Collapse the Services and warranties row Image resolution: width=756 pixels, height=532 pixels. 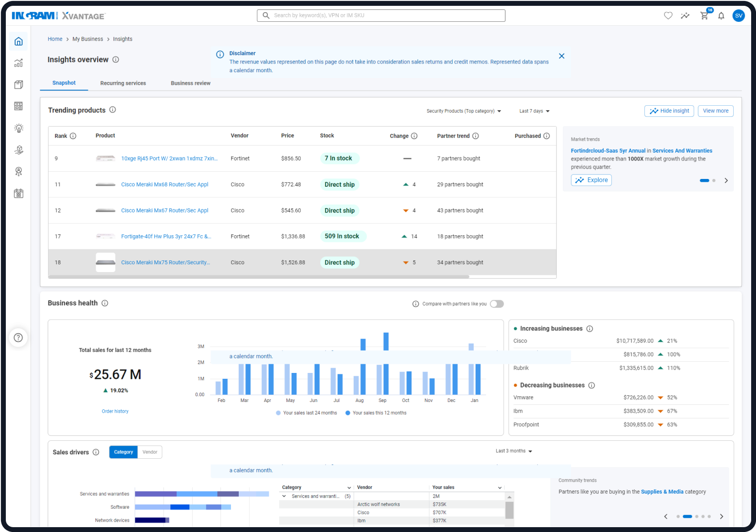[284, 496]
